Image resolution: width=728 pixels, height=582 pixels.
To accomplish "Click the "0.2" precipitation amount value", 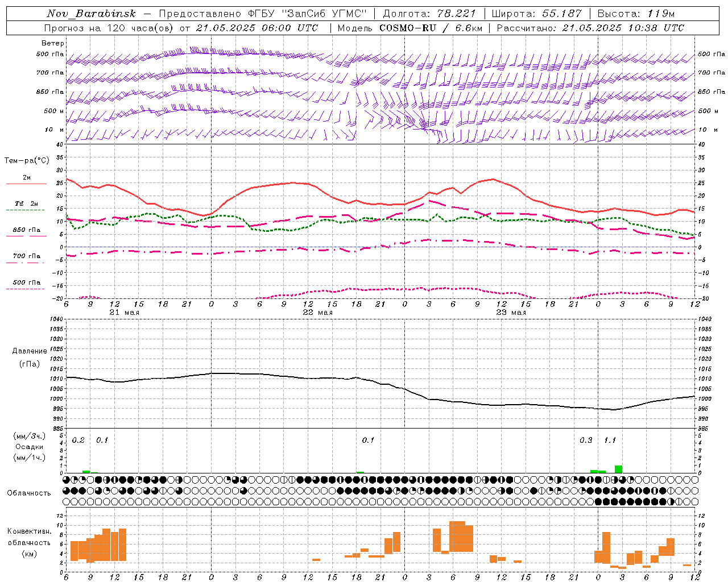I will pos(78,440).
